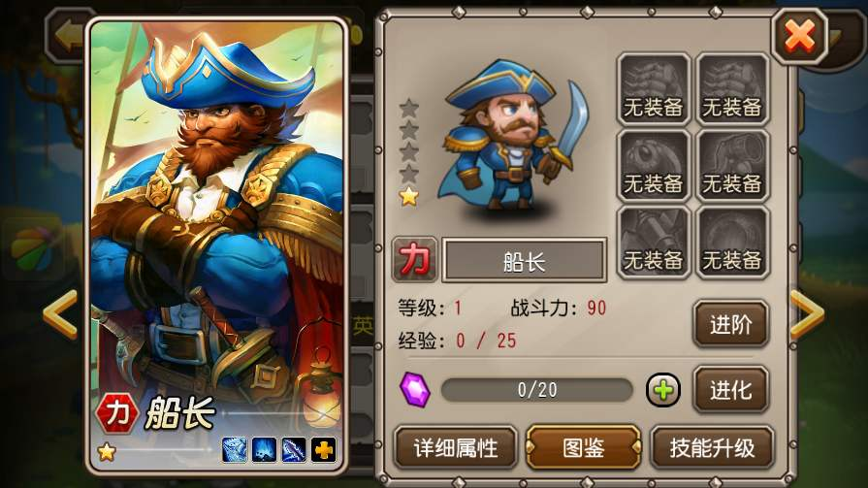Select the blue flame skill icon

[x=264, y=450]
